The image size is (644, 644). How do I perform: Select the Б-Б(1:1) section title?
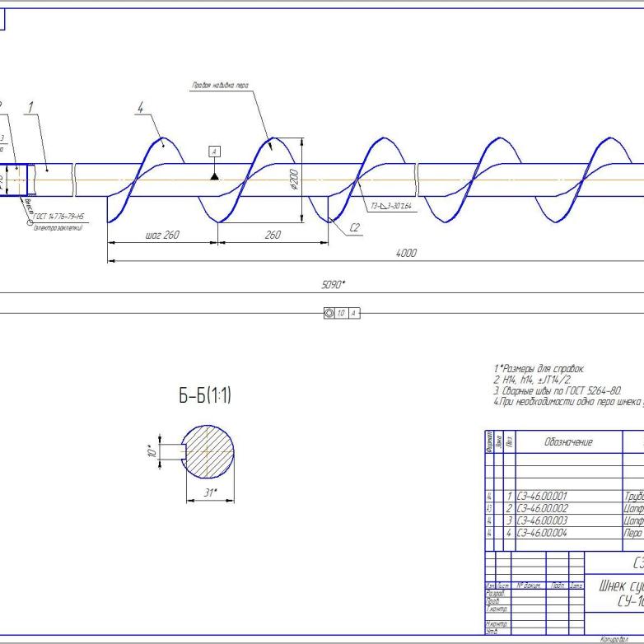coord(205,395)
